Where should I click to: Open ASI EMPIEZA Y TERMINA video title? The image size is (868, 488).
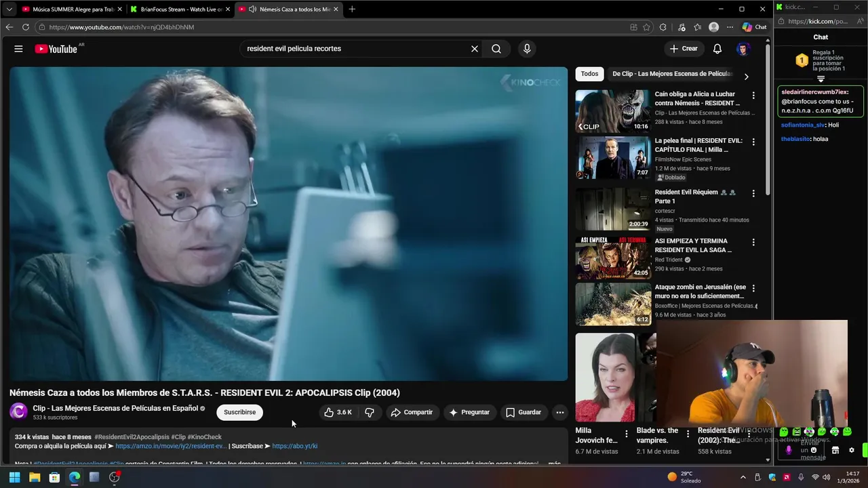pos(693,245)
